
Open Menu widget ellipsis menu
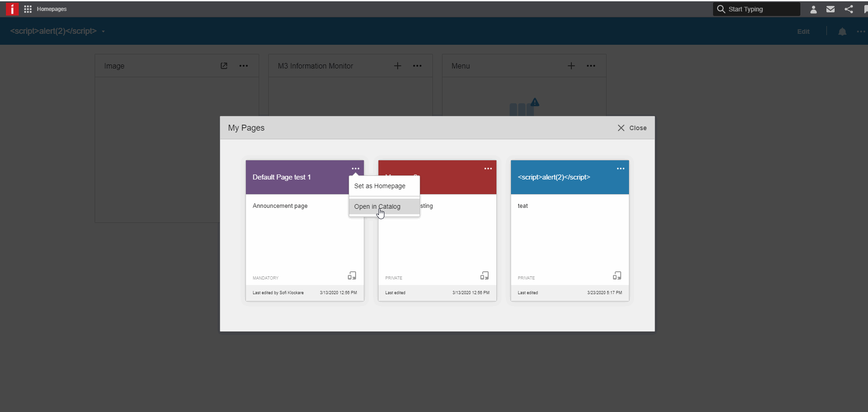[591, 66]
